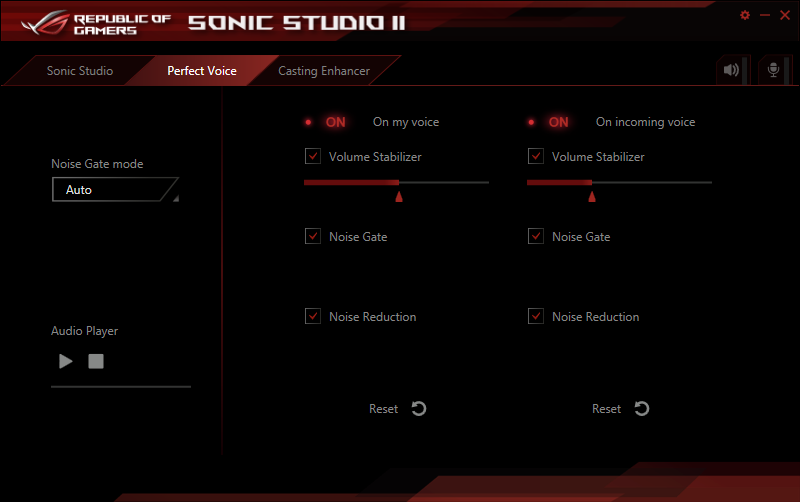Open the Casting Enhancer tab
Screen dimensions: 800x502
point(323,71)
